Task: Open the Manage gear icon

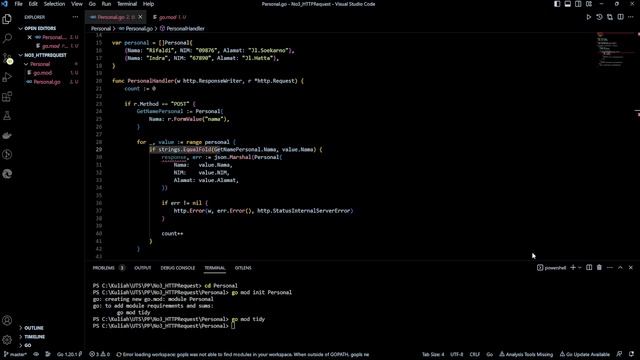Action: pyautogui.click(x=7, y=340)
